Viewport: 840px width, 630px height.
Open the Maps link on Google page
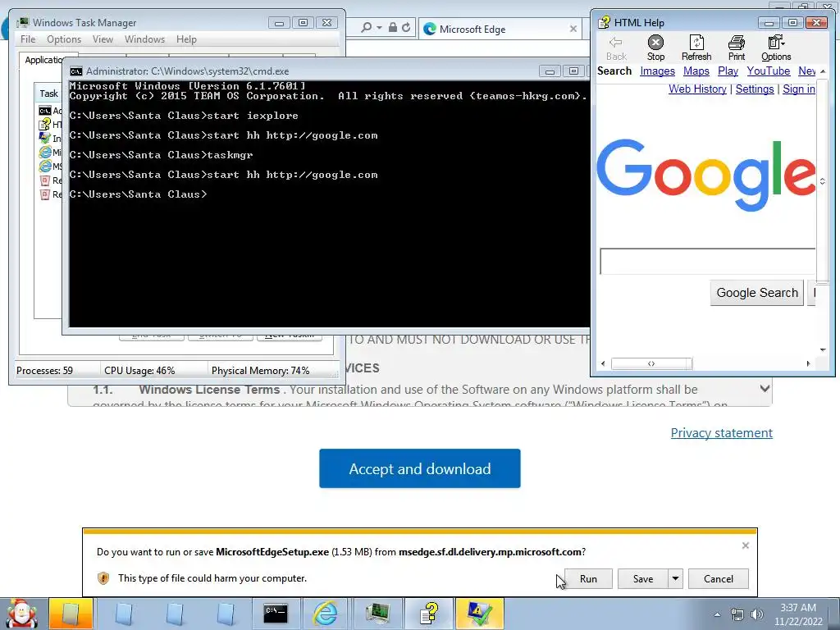coord(696,71)
